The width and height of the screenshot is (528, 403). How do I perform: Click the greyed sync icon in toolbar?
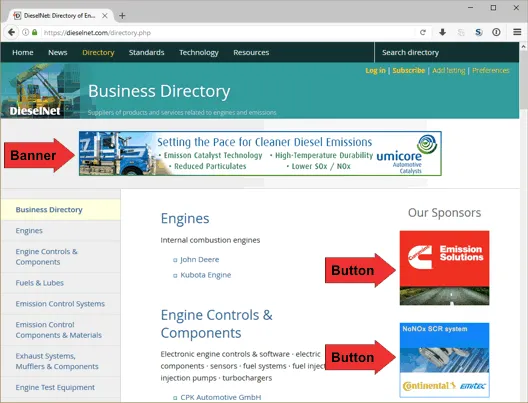pyautogui.click(x=461, y=32)
